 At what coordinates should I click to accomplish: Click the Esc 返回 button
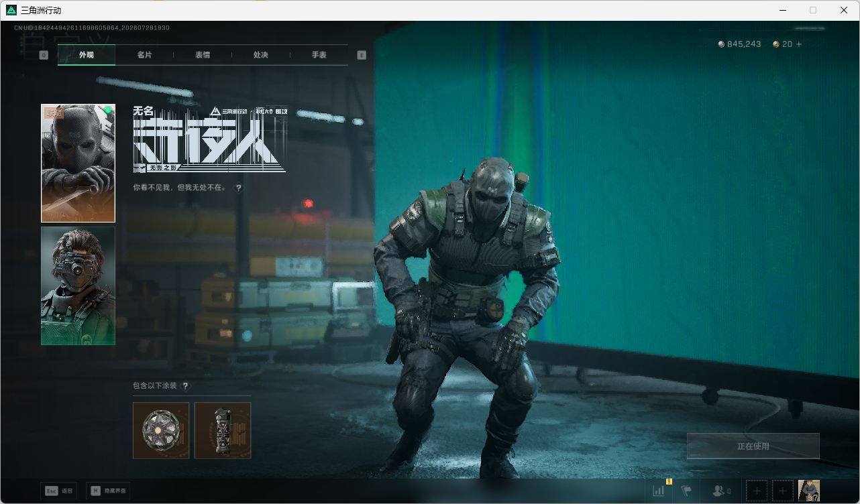coord(58,491)
